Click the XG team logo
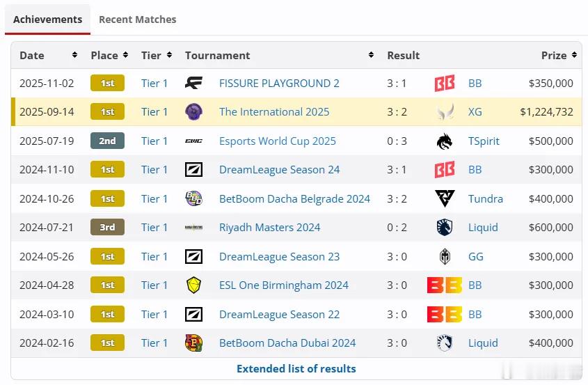The width and height of the screenshot is (588, 385). coord(445,112)
